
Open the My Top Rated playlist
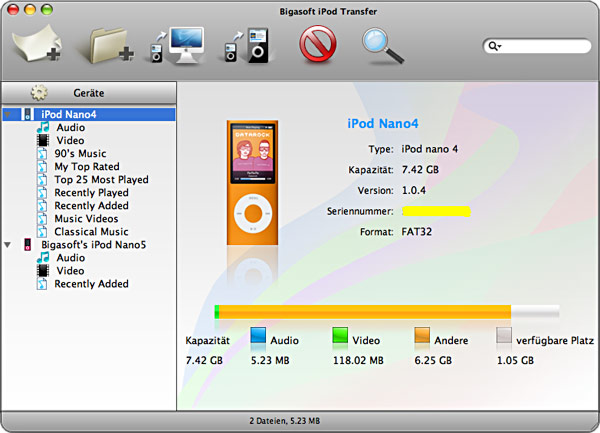[87, 166]
